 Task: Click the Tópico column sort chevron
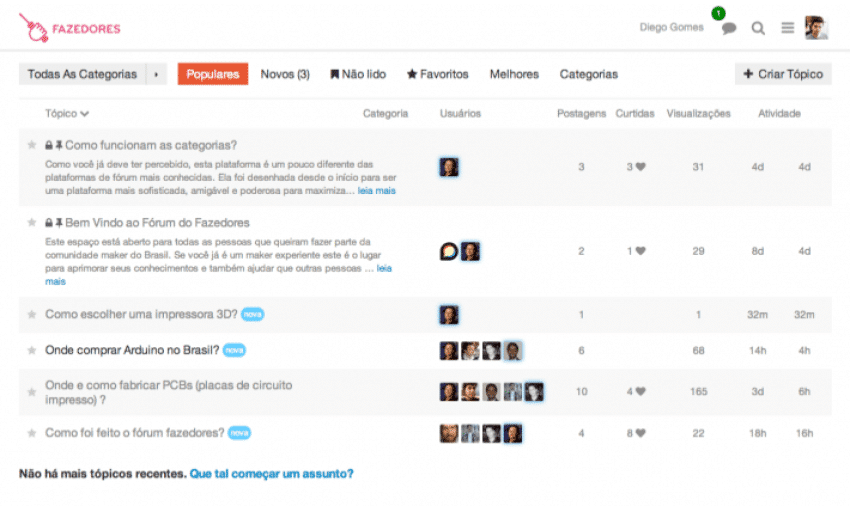tap(85, 114)
